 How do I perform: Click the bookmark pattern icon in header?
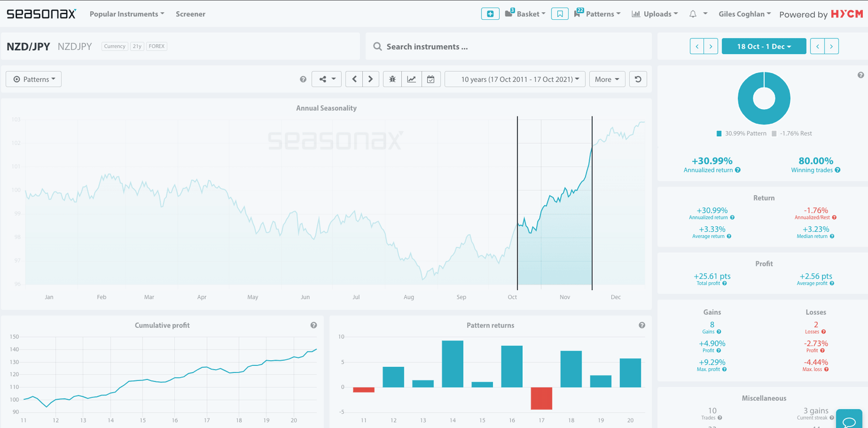[559, 14]
